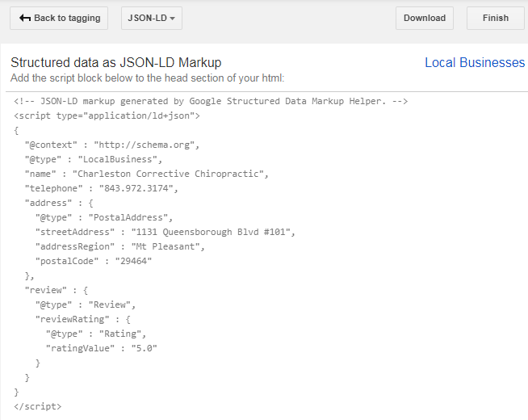Click the @context schema.org line
Screen dimensions: 528x420
click(112, 145)
